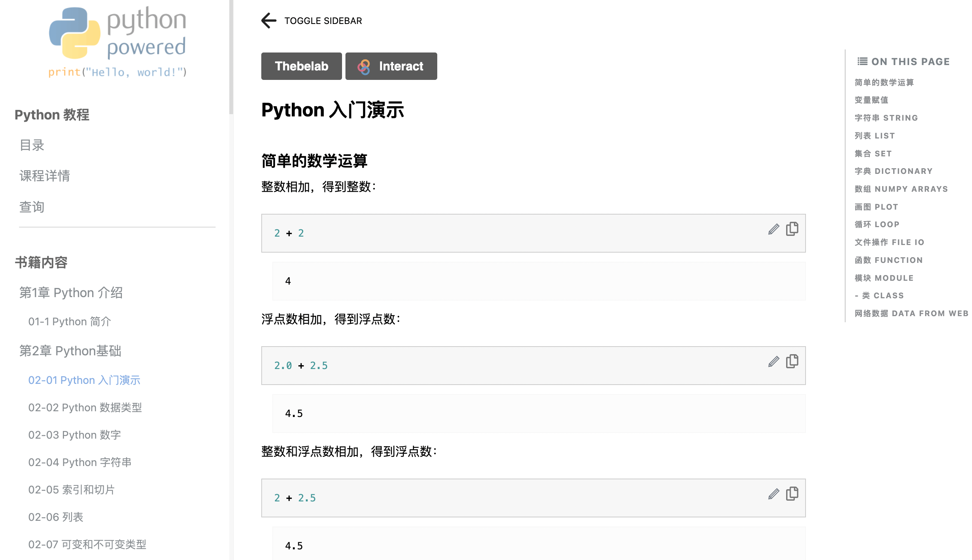The height and width of the screenshot is (560, 972).
Task: Collapse 第2章 Python基础 chapter
Action: pyautogui.click(x=70, y=351)
